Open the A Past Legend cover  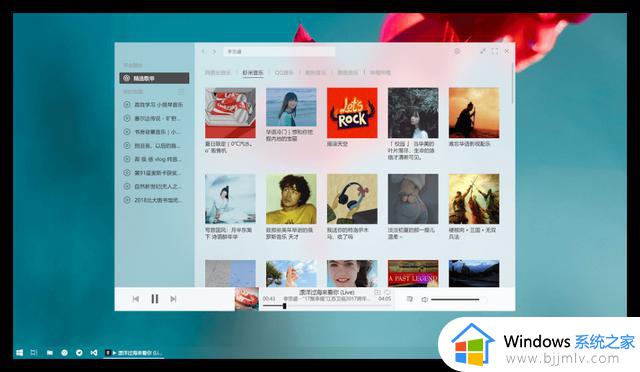click(413, 273)
